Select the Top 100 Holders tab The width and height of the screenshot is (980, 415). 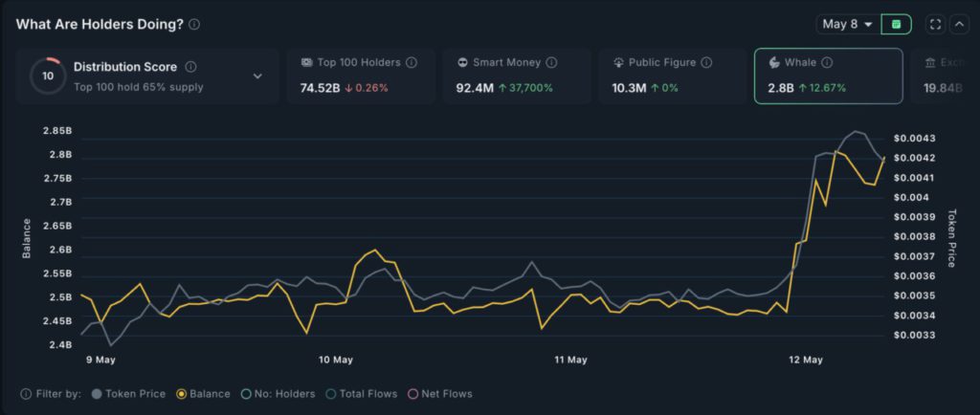[361, 76]
